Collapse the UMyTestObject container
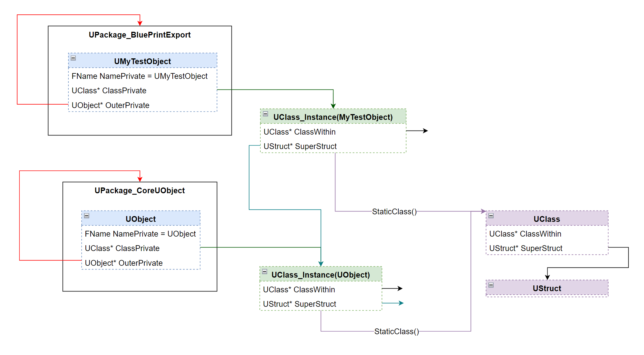The width and height of the screenshot is (644, 355). pos(73,58)
